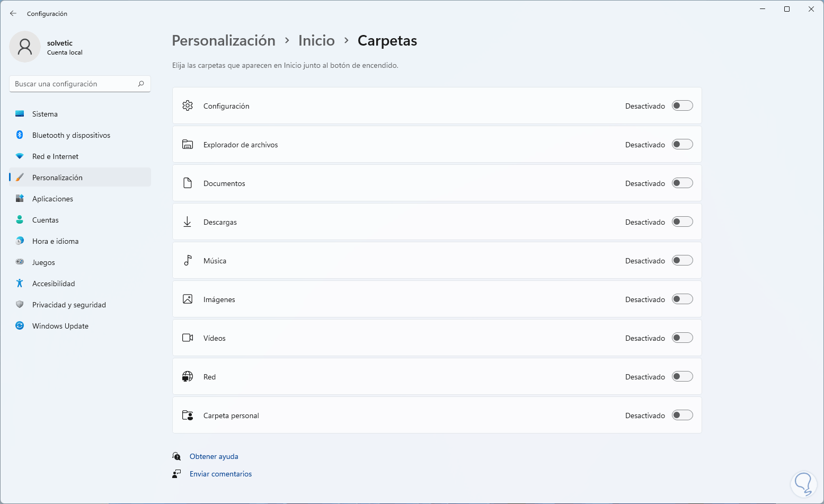Toggle the Descargas switch on
Image resolution: width=824 pixels, height=504 pixels.
[x=682, y=222]
